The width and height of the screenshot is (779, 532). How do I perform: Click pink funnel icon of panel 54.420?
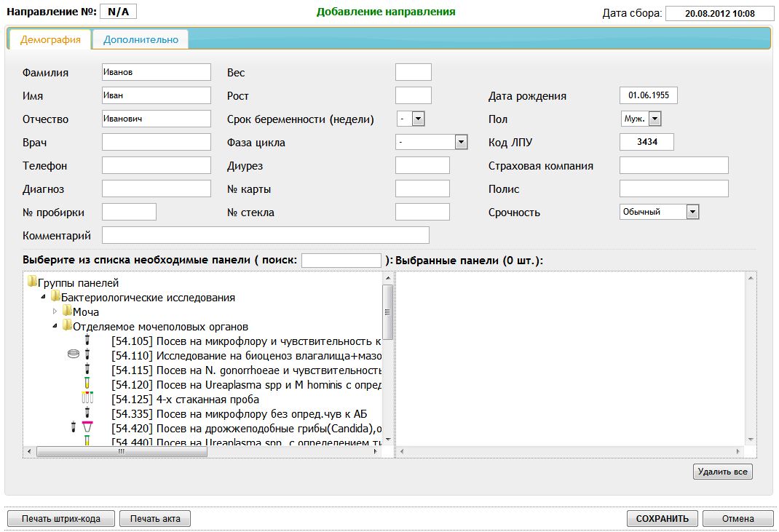pyautogui.click(x=87, y=427)
